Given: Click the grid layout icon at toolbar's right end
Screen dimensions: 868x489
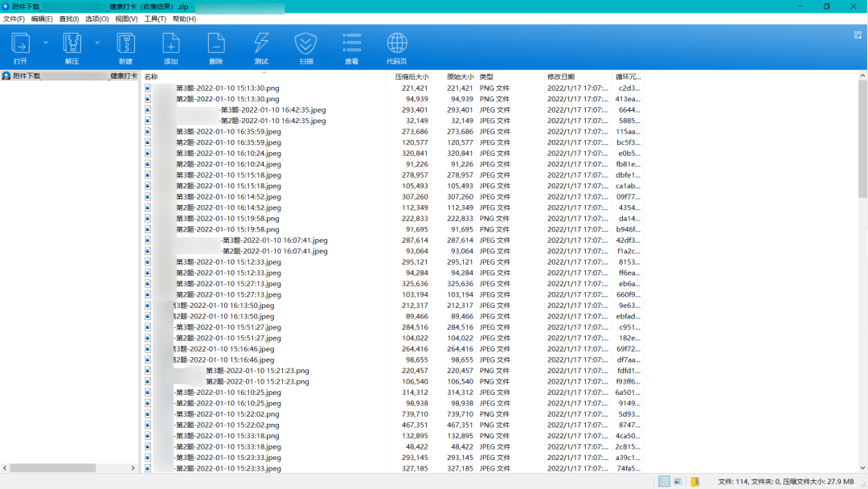Looking at the screenshot, I should coord(858,35).
